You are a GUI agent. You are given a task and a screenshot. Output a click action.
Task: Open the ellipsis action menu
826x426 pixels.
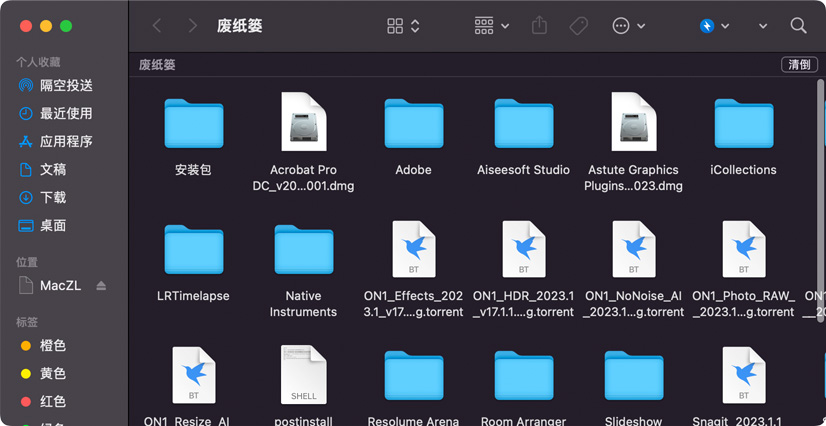coord(621,26)
